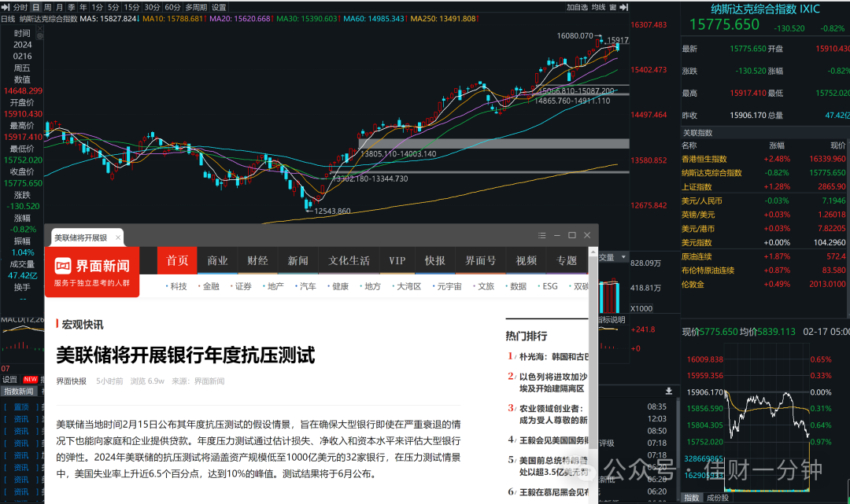Open the 界面新闻 logo home link
850x504 pixels.
(92, 272)
